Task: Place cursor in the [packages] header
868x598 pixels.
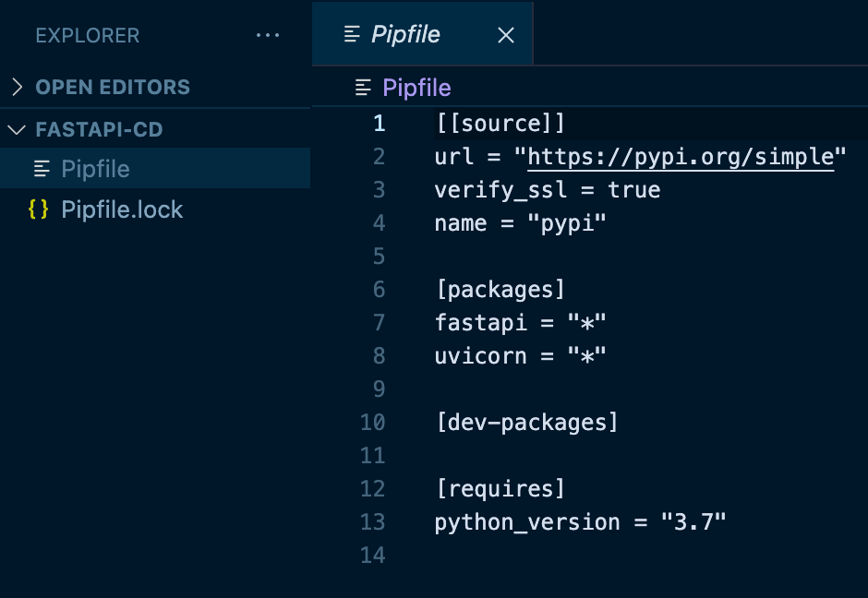Action: [x=500, y=290]
